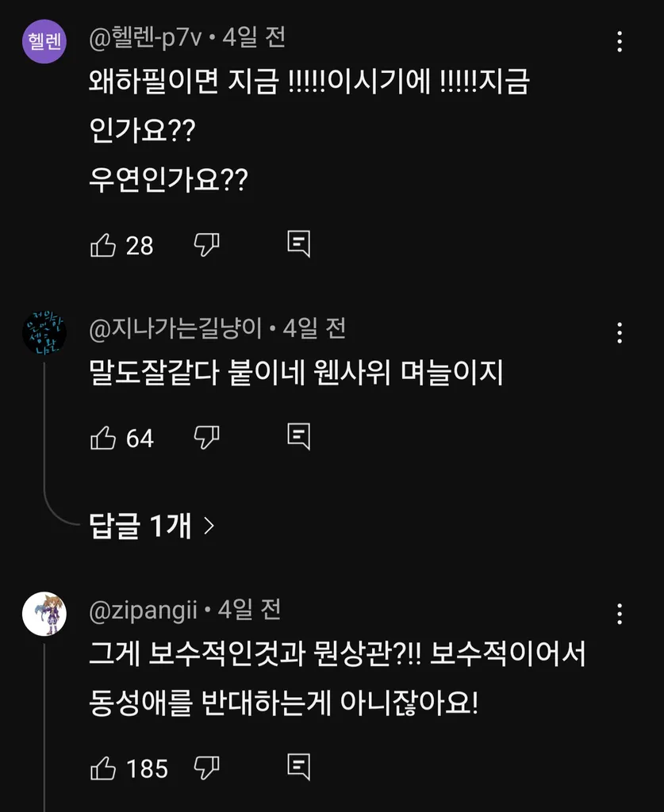Open more options for @zipangii comment
Viewport: 664px width, 812px height.
pyautogui.click(x=620, y=615)
